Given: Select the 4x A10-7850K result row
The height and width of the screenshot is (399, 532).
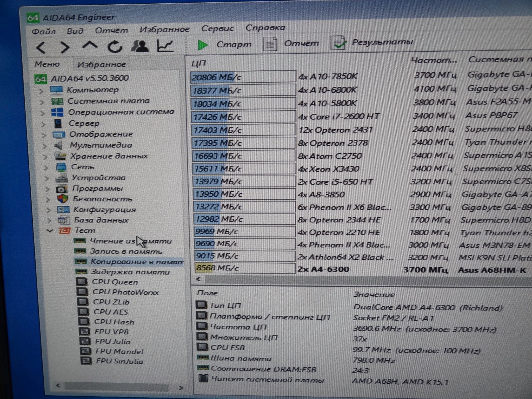Looking at the screenshot, I should [361, 76].
